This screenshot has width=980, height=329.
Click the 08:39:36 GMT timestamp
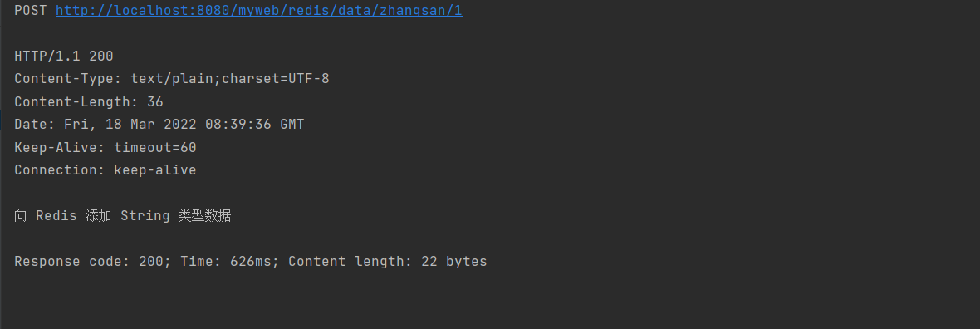pos(254,125)
